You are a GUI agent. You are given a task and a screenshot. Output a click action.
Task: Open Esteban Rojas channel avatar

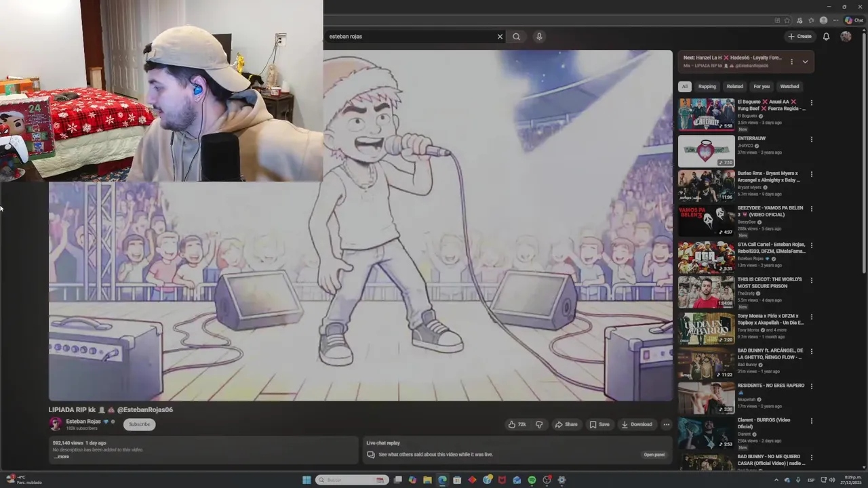click(x=55, y=424)
